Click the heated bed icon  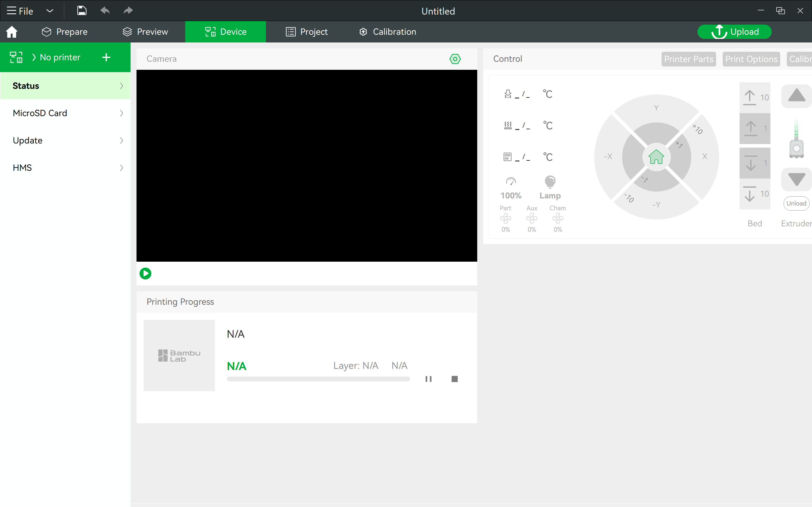pyautogui.click(x=508, y=126)
